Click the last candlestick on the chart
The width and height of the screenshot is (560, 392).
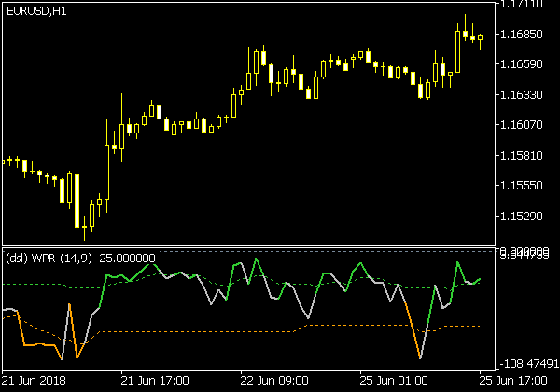coord(481,40)
